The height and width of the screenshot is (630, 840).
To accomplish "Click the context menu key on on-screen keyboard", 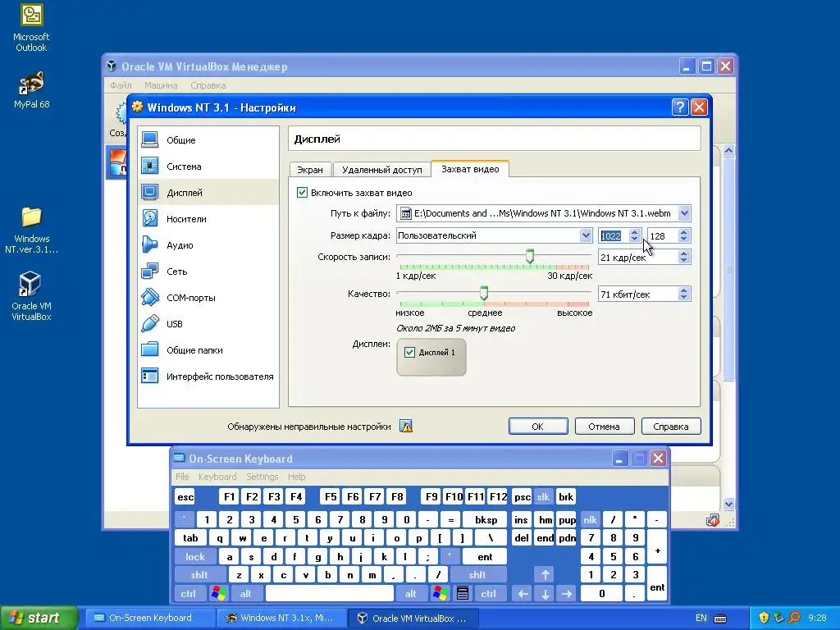I will pos(463,594).
